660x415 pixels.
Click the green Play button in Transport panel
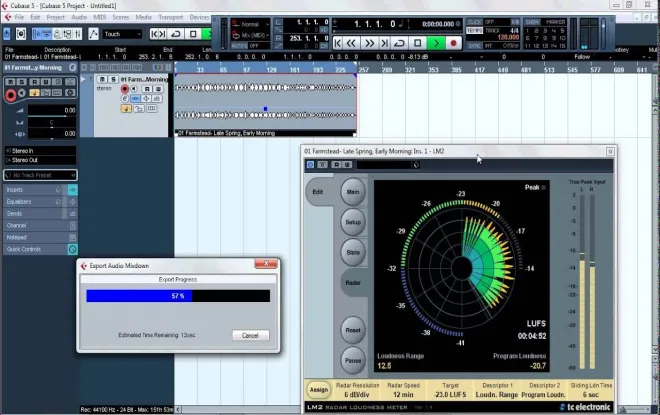click(436, 43)
